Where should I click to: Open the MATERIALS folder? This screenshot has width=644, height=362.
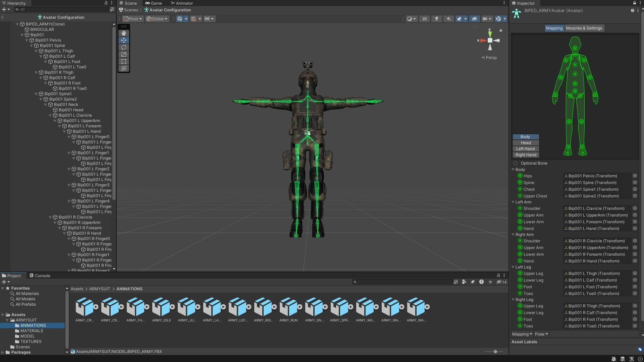point(32,331)
